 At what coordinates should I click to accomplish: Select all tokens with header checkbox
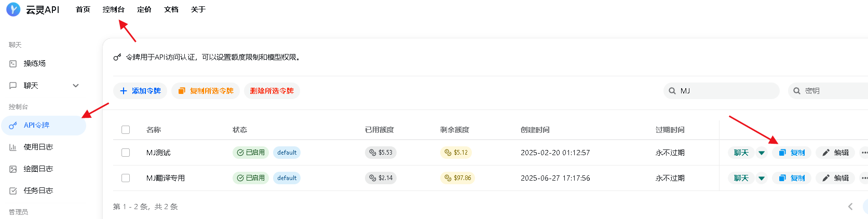point(126,130)
